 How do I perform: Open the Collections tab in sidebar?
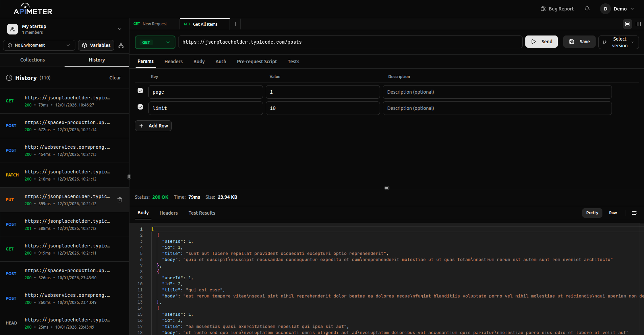click(x=32, y=60)
